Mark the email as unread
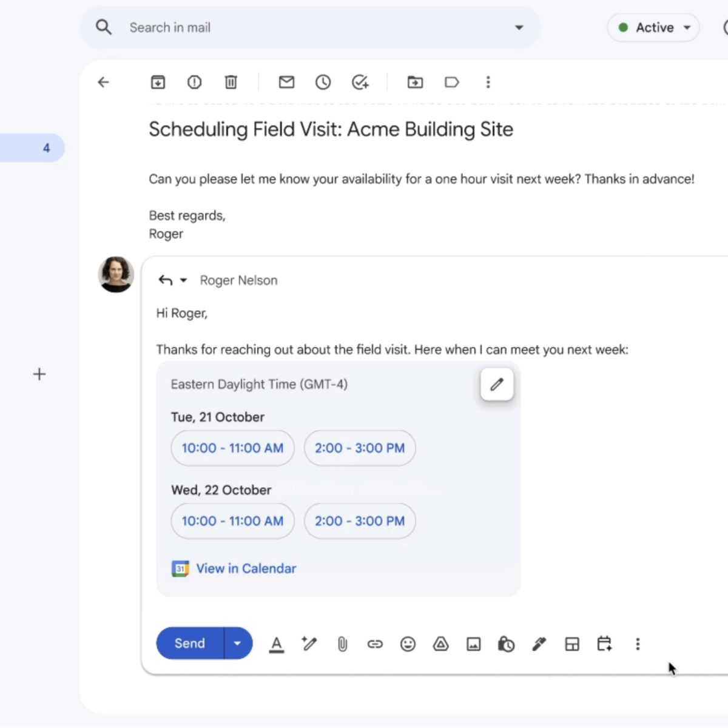The image size is (728, 728). click(x=286, y=82)
